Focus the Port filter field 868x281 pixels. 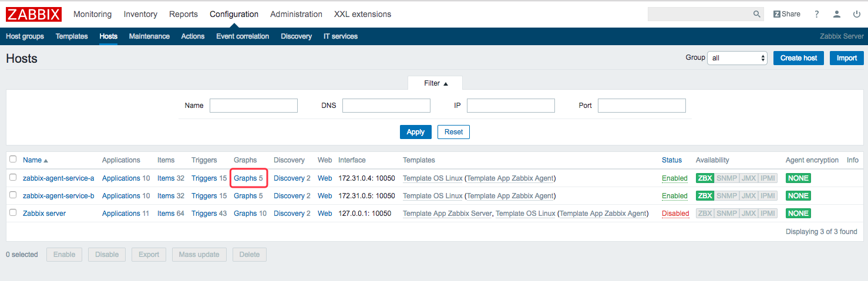642,106
